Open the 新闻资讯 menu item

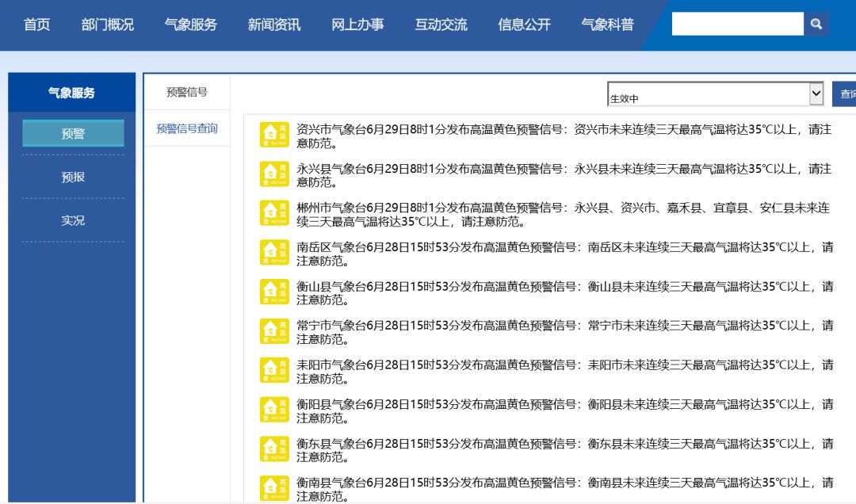point(274,25)
